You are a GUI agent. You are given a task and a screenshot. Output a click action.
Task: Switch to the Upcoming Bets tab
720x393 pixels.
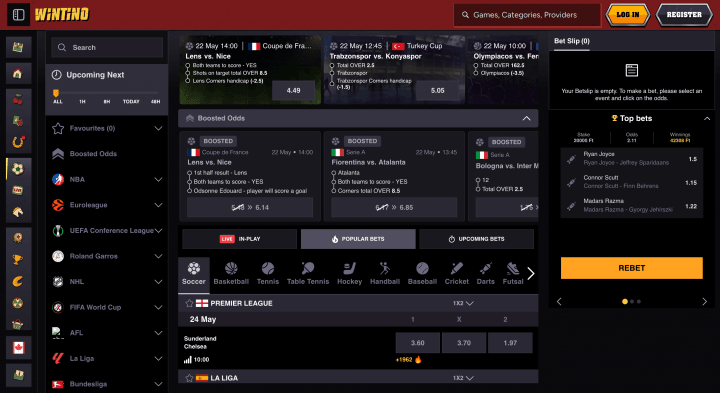[x=476, y=239]
